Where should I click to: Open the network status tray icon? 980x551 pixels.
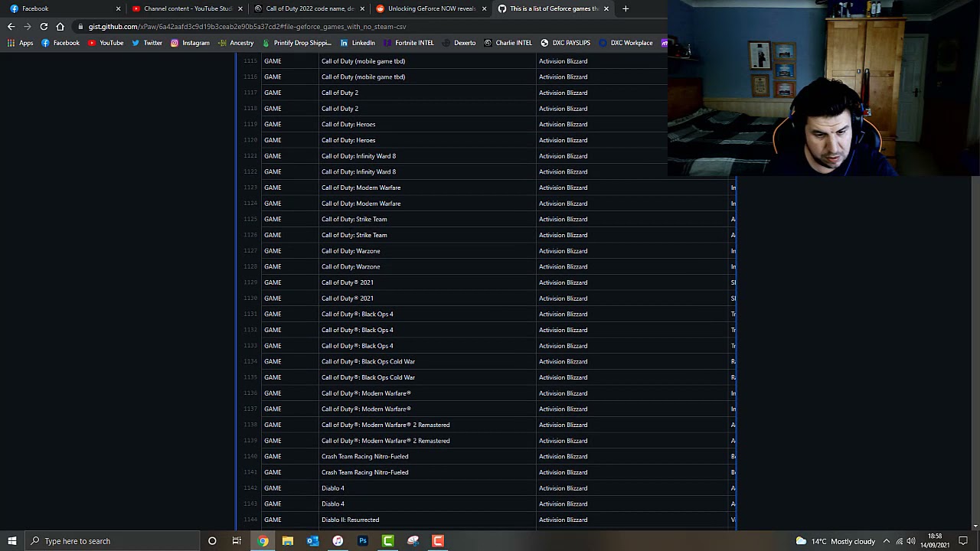(x=900, y=541)
